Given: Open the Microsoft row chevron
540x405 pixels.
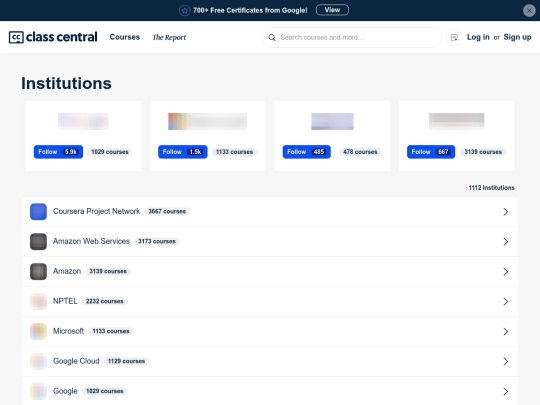Looking at the screenshot, I should pyautogui.click(x=506, y=332).
